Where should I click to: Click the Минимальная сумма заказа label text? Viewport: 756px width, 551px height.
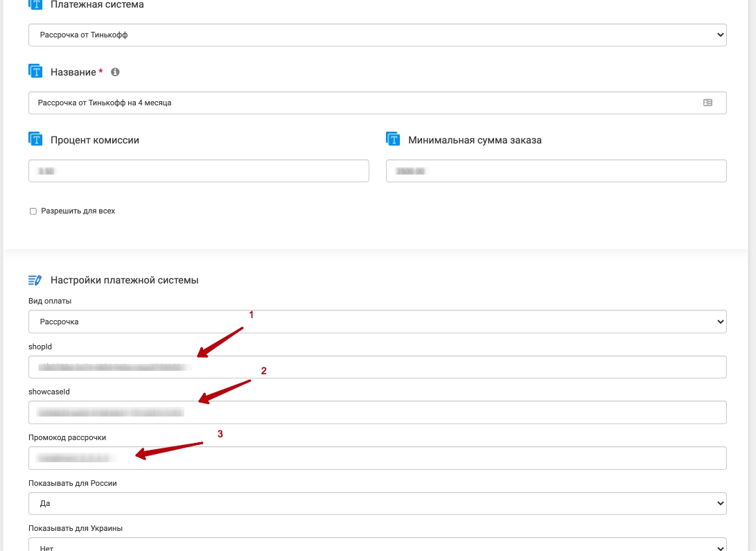coord(475,140)
